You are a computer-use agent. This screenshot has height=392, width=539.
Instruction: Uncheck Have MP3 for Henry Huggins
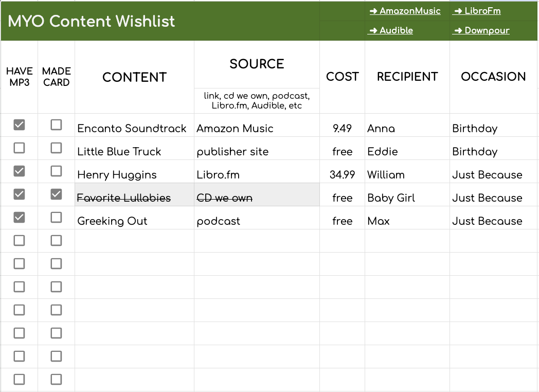coord(19,171)
